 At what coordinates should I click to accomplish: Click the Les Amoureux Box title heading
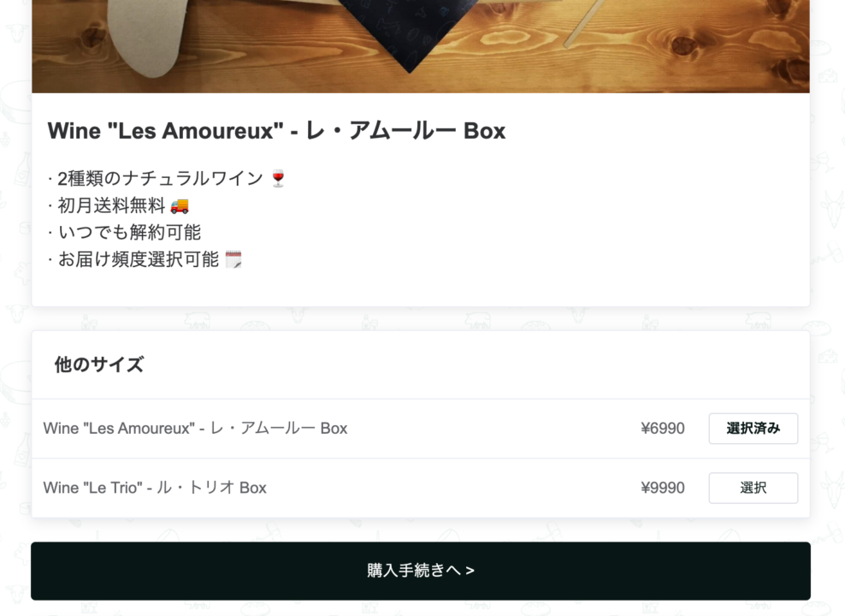point(276,130)
